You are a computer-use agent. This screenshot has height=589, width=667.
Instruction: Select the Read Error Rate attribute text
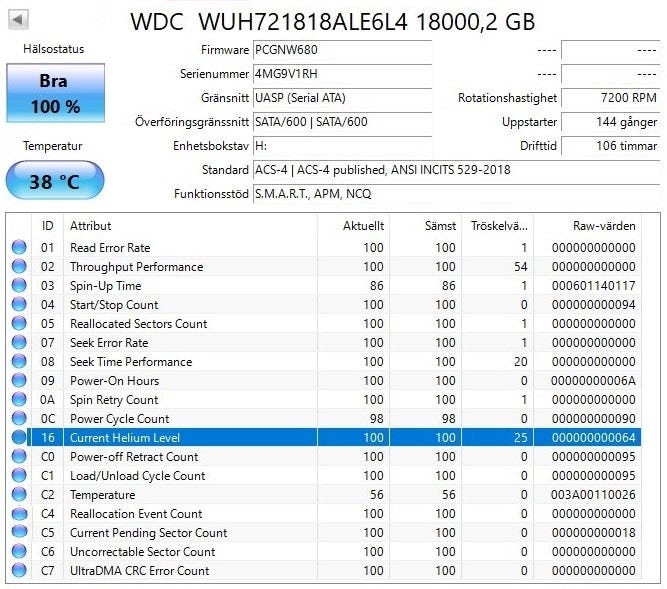110,248
